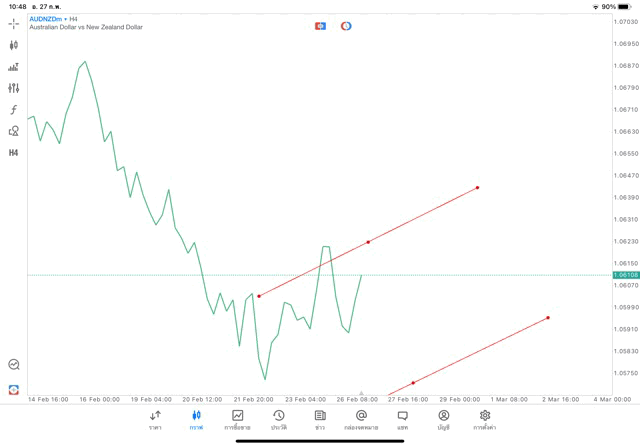Open the H4 timeframe selector
640x447 pixels.
(x=14, y=153)
